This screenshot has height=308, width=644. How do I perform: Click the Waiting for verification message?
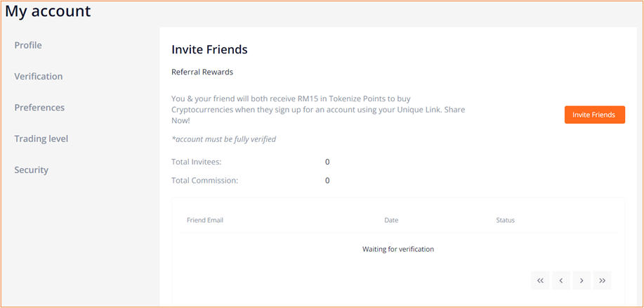398,249
